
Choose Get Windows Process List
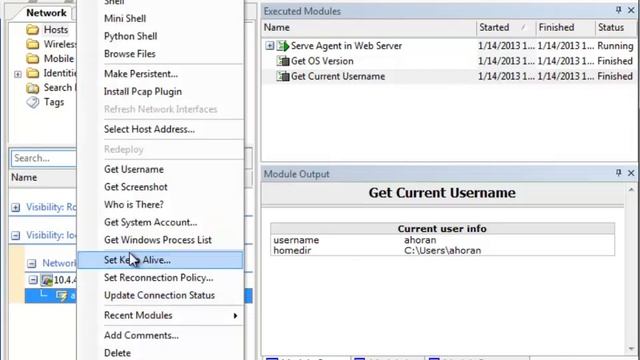tap(158, 240)
